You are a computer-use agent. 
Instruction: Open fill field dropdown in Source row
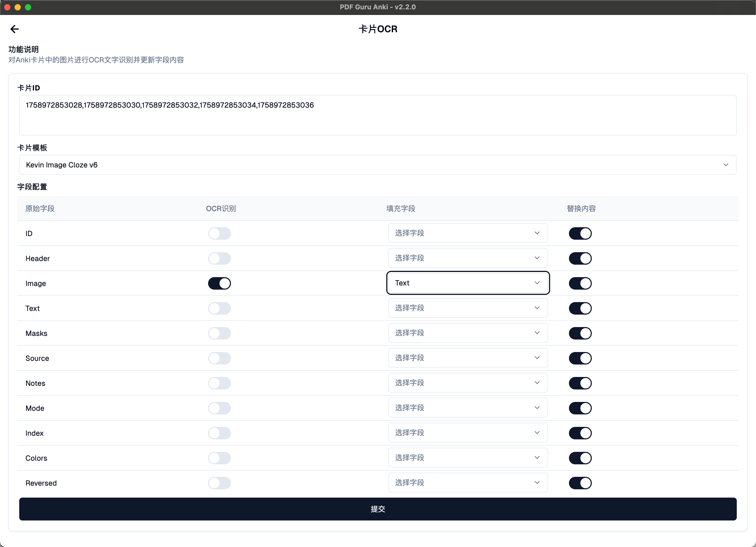click(x=468, y=358)
